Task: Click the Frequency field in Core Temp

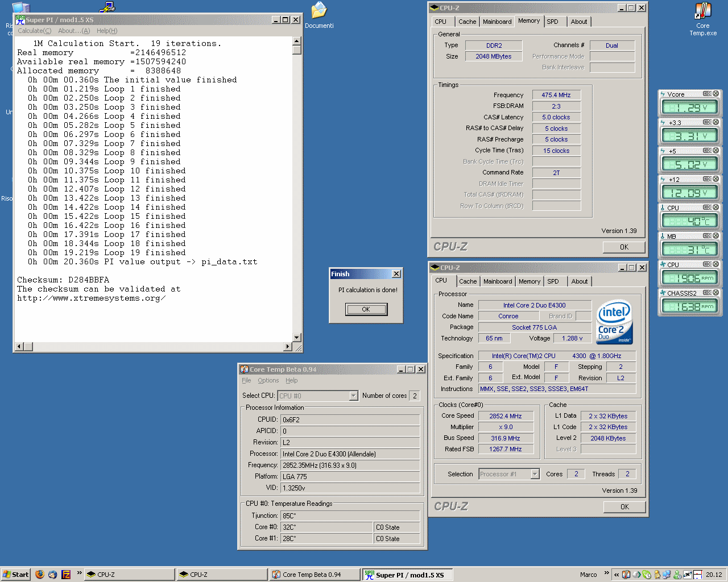Action: pos(350,465)
